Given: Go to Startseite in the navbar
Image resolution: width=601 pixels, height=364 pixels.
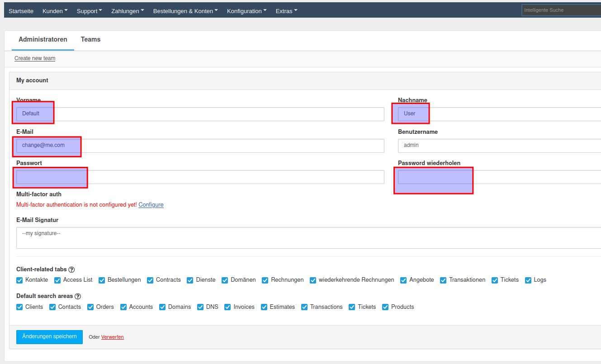Looking at the screenshot, I should click(x=21, y=11).
